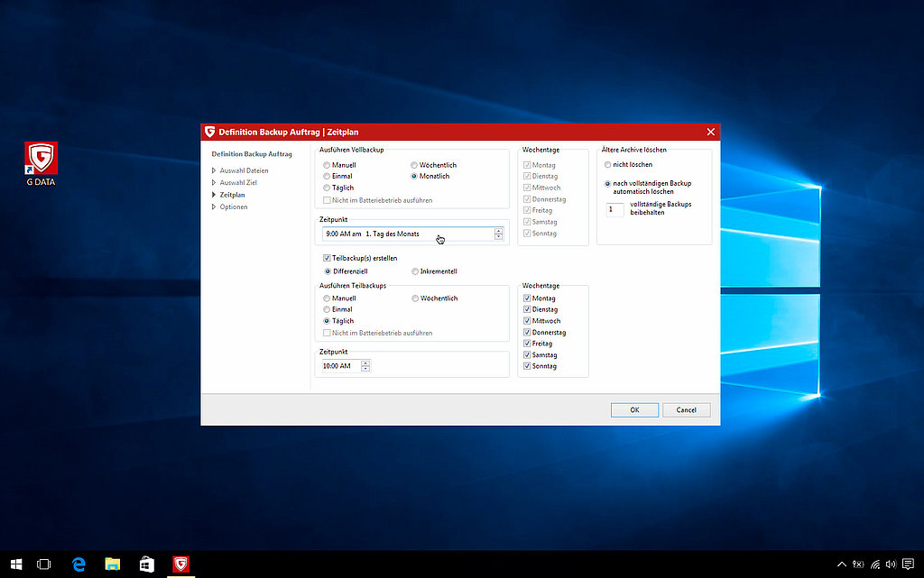Select the Wöchentlich option for Vollbackup
Viewport: 924px width, 578px height.
click(x=414, y=165)
